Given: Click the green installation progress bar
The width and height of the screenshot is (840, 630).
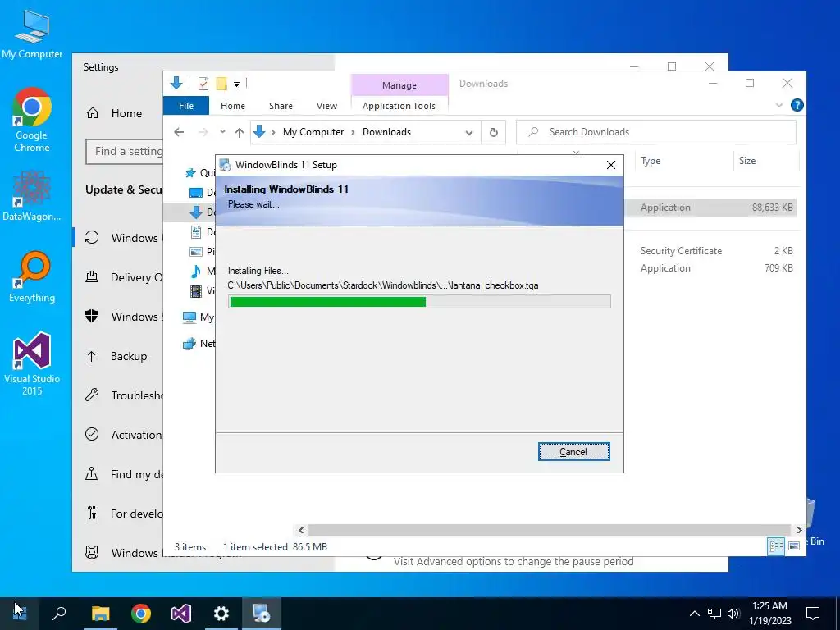Looking at the screenshot, I should 419,302.
